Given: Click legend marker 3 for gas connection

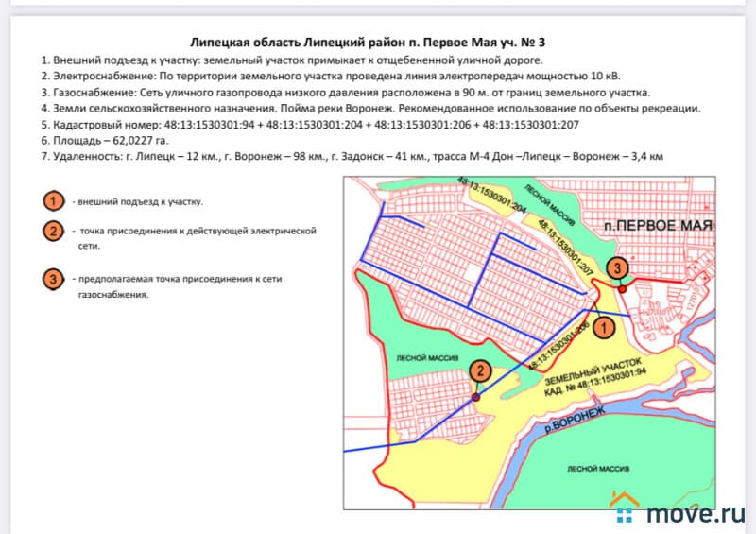Looking at the screenshot, I should (54, 280).
